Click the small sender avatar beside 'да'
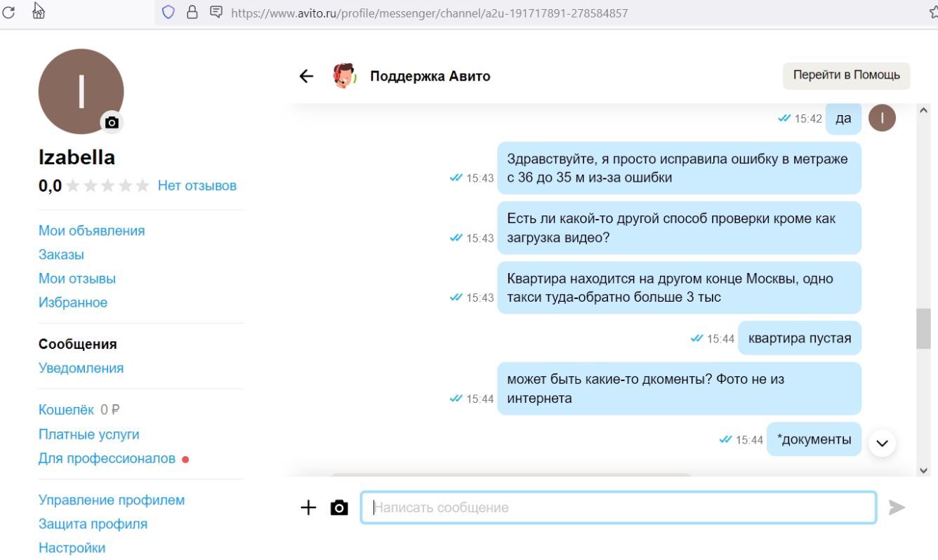This screenshot has height=560, width=938. (x=883, y=118)
